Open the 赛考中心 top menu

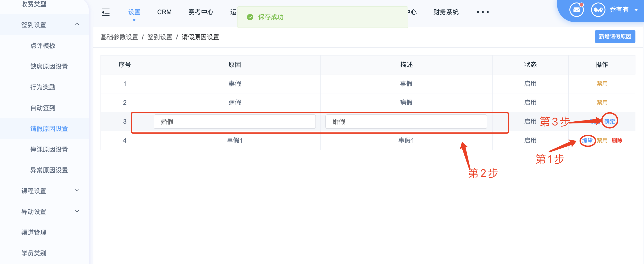pyautogui.click(x=201, y=12)
